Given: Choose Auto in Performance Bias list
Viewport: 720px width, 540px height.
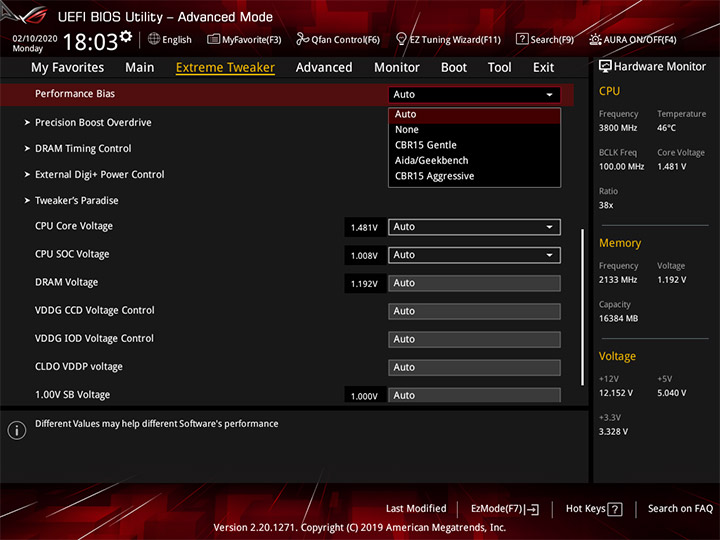Looking at the screenshot, I should point(474,114).
